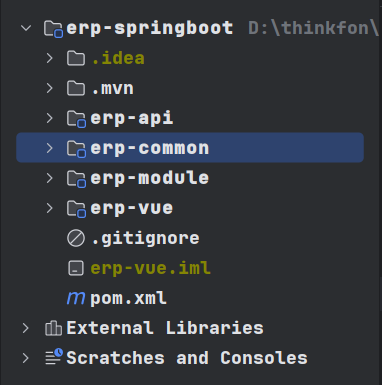The image size is (382, 385).
Task: Expand the .idea folder chevron
Action: point(50,58)
